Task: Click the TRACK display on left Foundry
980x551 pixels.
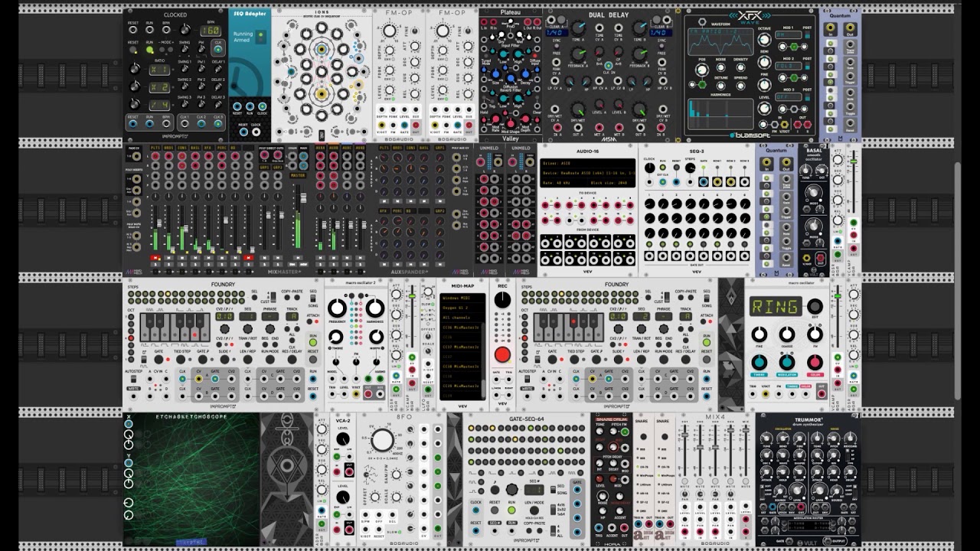Action: pos(292,317)
